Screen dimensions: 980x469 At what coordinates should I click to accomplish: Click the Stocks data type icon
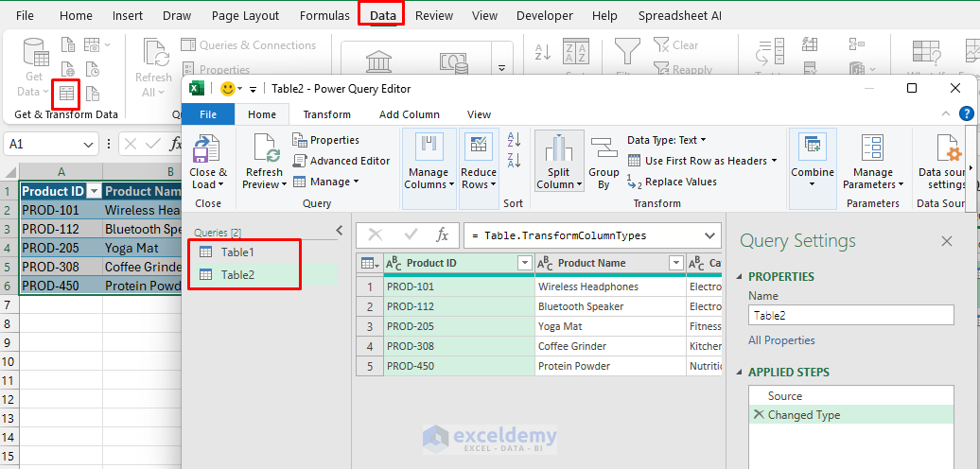click(x=378, y=63)
